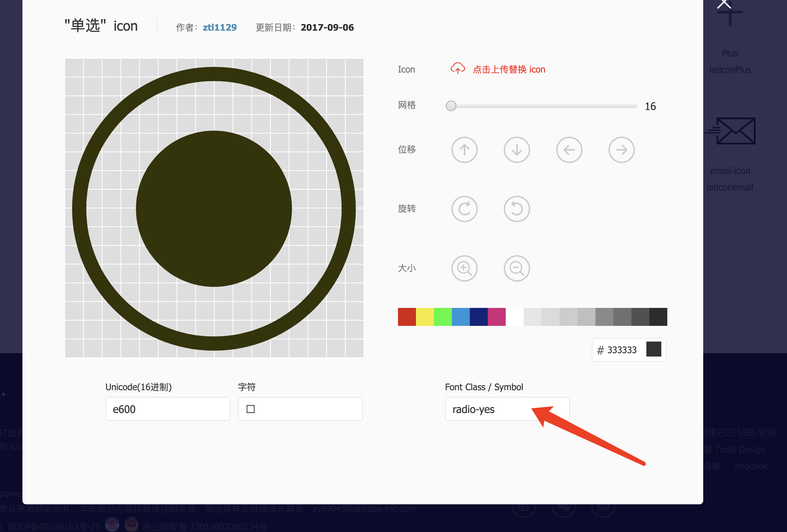Select the navy blue color swatch
787x532 pixels.
click(x=478, y=317)
